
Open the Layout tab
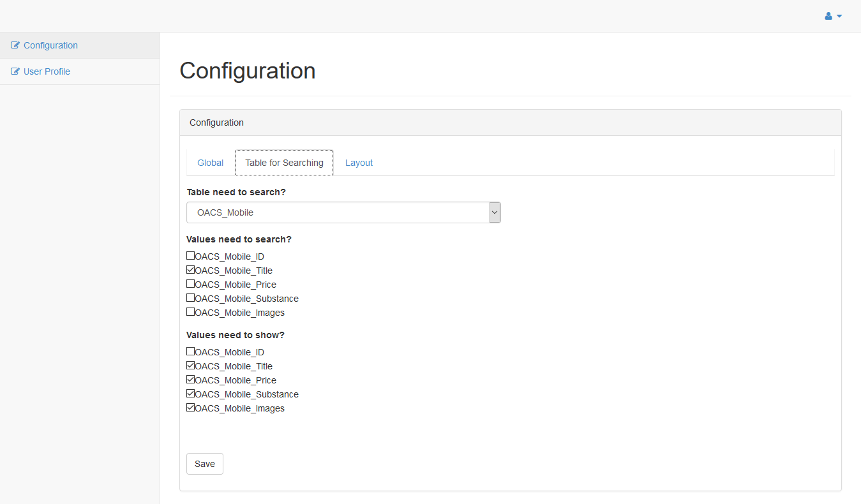[x=359, y=163]
